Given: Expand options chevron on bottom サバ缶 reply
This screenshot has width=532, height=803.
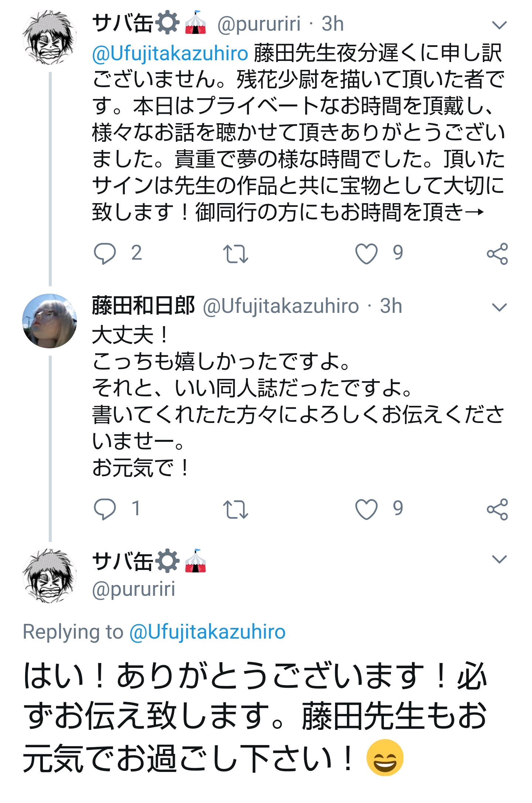Looking at the screenshot, I should [499, 559].
